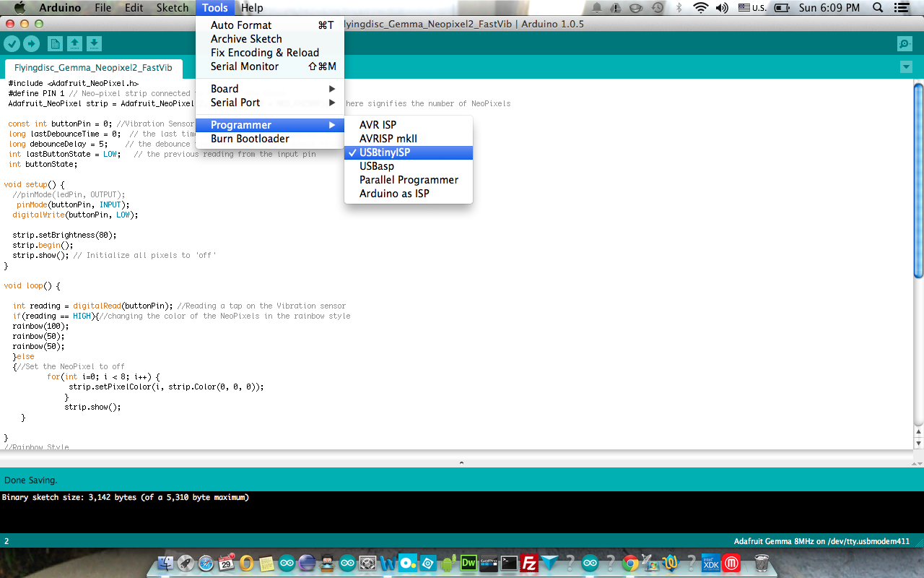Image resolution: width=924 pixels, height=578 pixels.
Task: Choose Auto Format from Tools menu
Action: click(x=270, y=25)
